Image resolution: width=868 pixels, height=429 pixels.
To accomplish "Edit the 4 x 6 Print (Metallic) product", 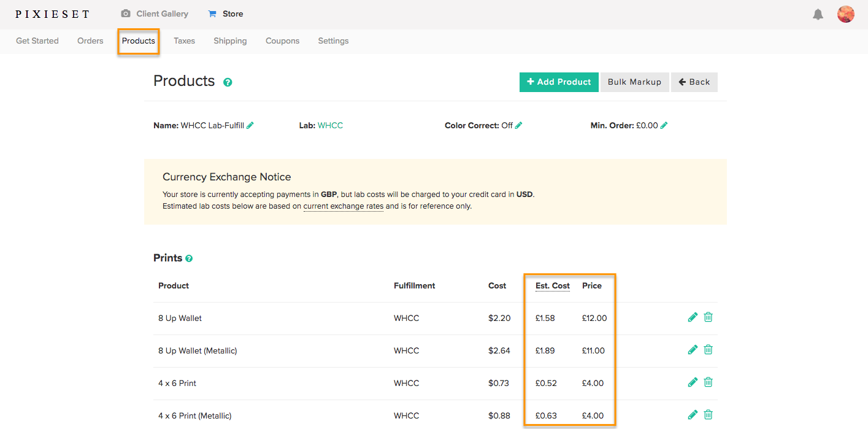I will click(693, 415).
